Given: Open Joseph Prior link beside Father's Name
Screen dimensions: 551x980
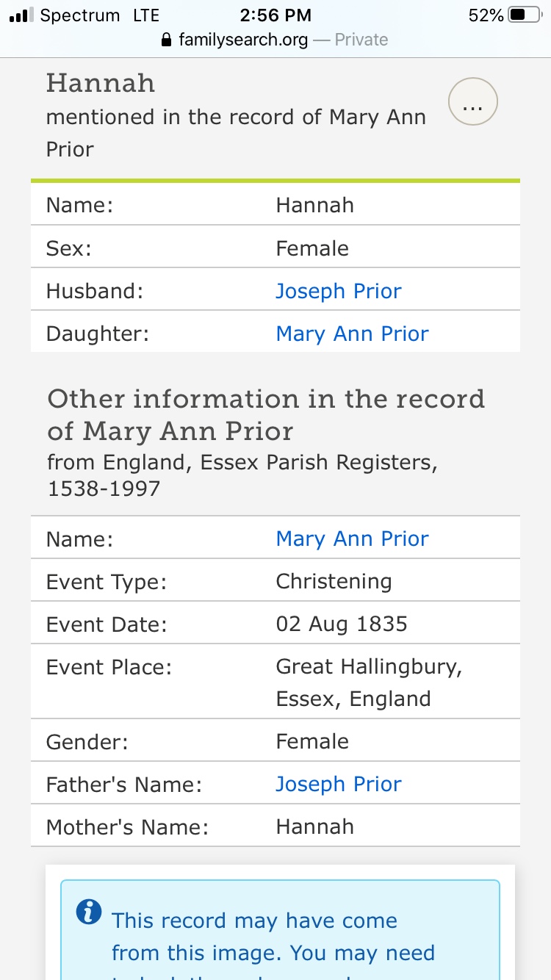Looking at the screenshot, I should [338, 784].
